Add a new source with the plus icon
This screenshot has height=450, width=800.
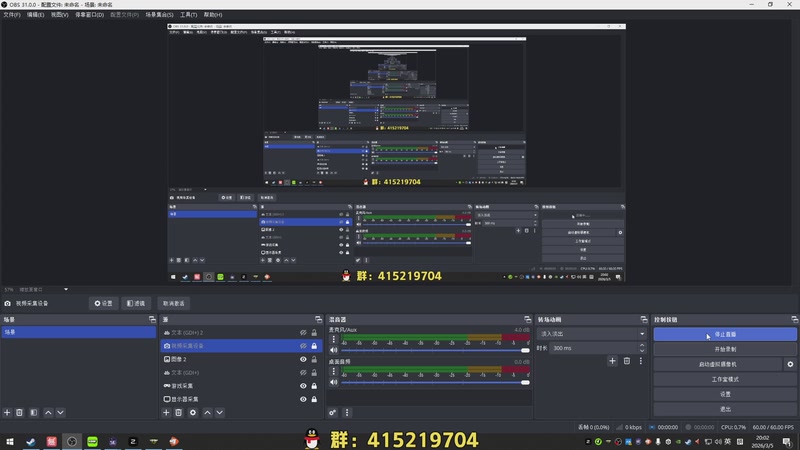166,412
